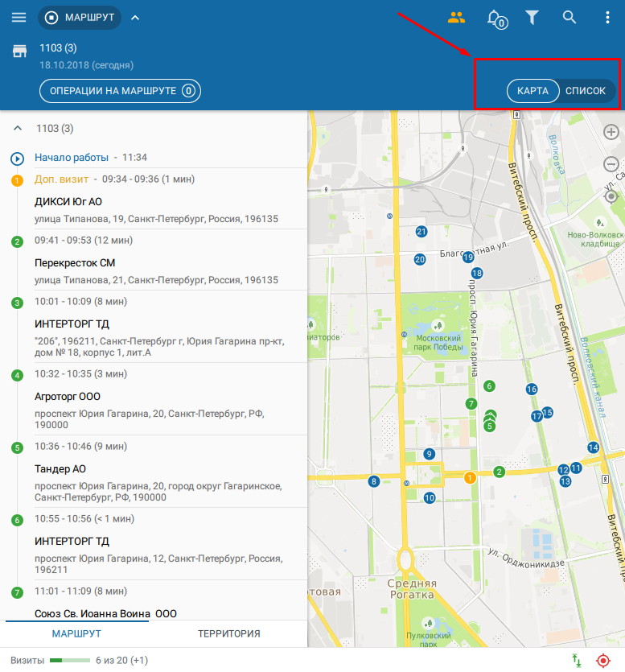Open the three-dot overflow menu

coord(607,18)
